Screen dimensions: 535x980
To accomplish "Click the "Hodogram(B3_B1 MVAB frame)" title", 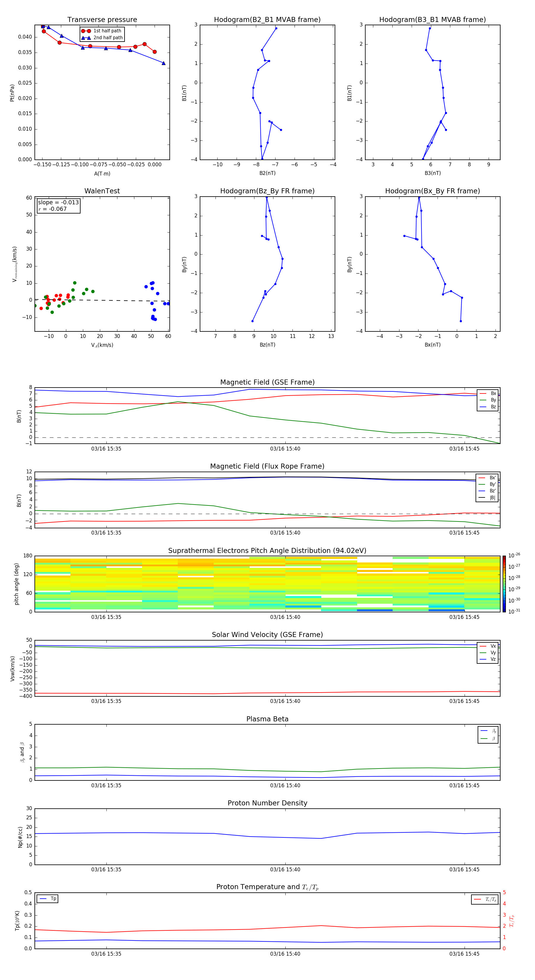I will 432,20.
